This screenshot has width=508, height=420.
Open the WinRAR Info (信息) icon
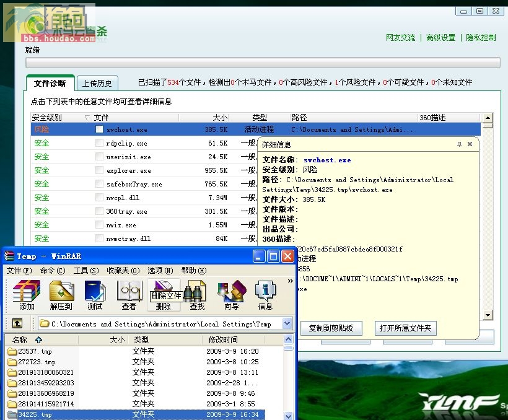click(265, 295)
